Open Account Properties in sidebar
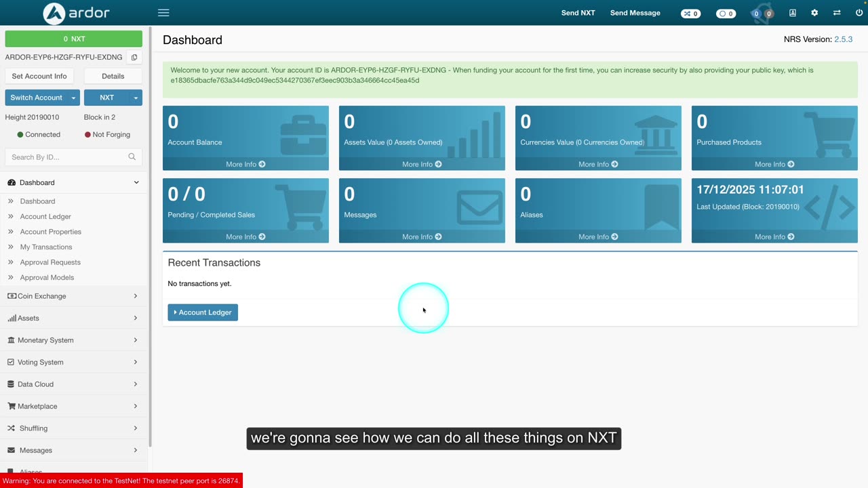The width and height of the screenshot is (868, 488). 50,232
